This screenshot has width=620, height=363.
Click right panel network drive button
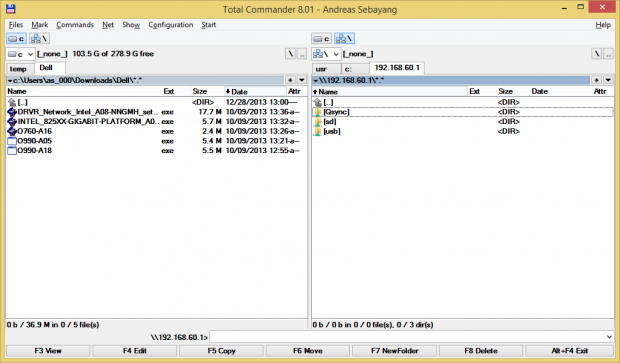(344, 38)
